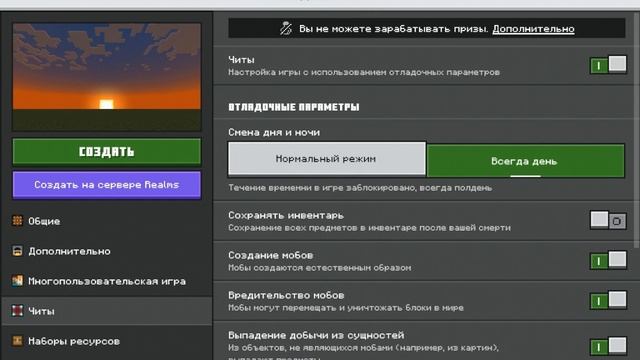
Task: Toggle the Создание мобов switch
Action: (608, 260)
